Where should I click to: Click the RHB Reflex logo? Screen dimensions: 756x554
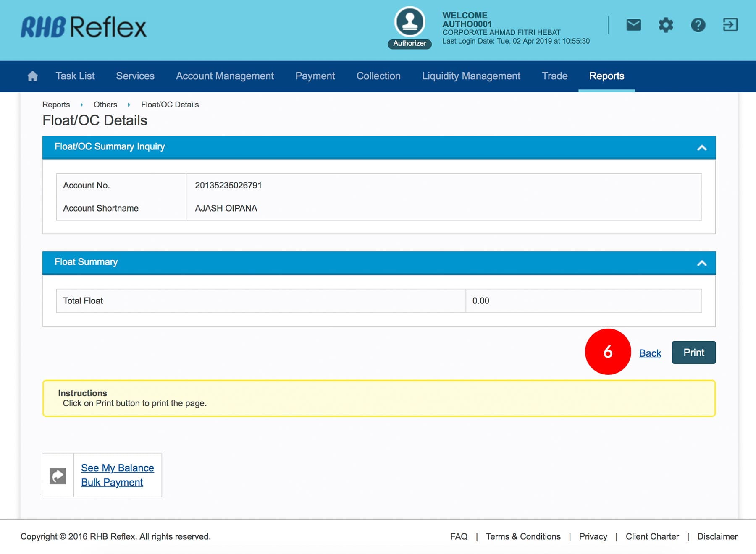pos(84,28)
